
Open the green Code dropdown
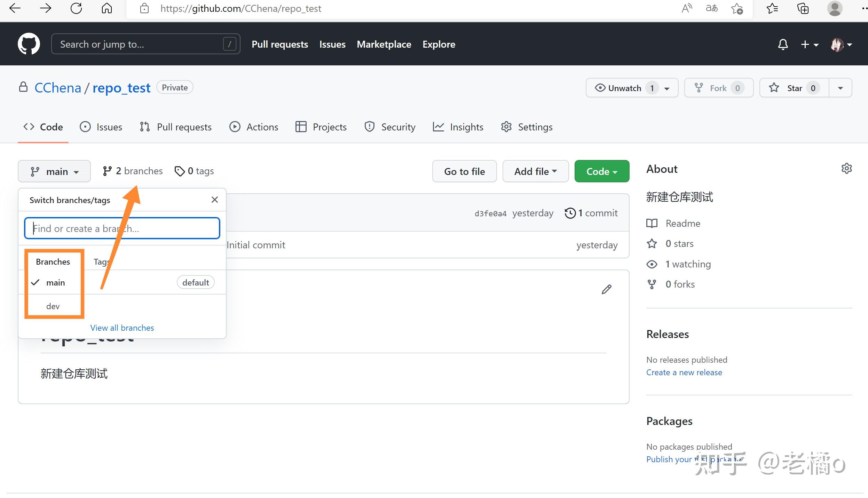601,171
